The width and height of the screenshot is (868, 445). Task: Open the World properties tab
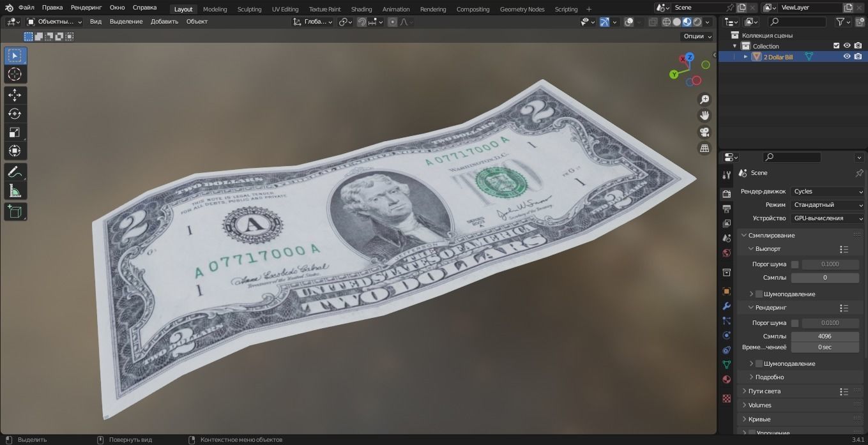[726, 253]
